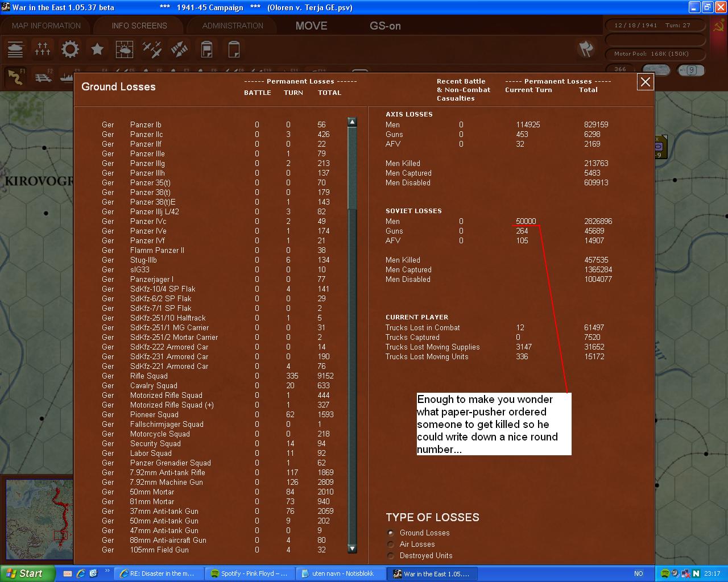728x582 pixels.
Task: Click the Trucks Lost Moving Supplies label
Action: click(432, 347)
